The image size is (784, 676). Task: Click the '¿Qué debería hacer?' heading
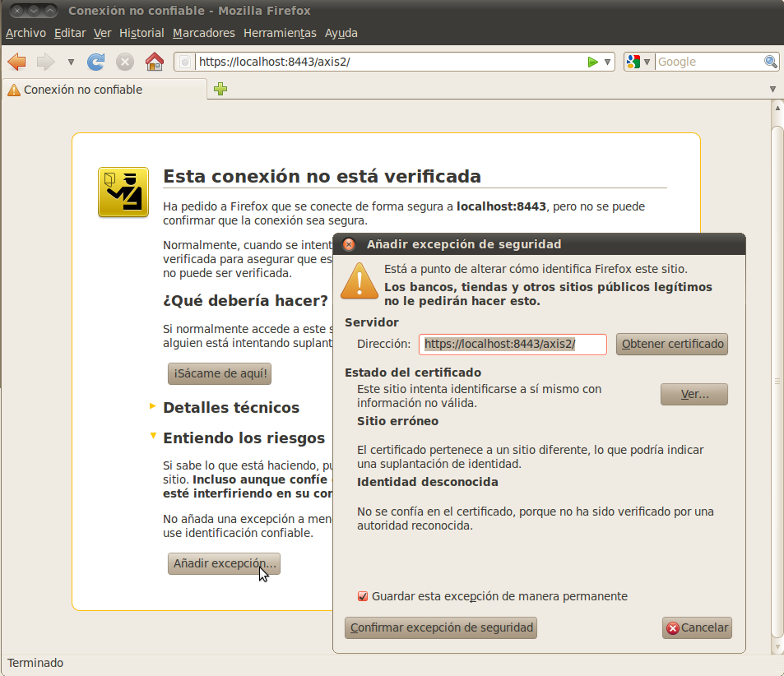pos(245,301)
